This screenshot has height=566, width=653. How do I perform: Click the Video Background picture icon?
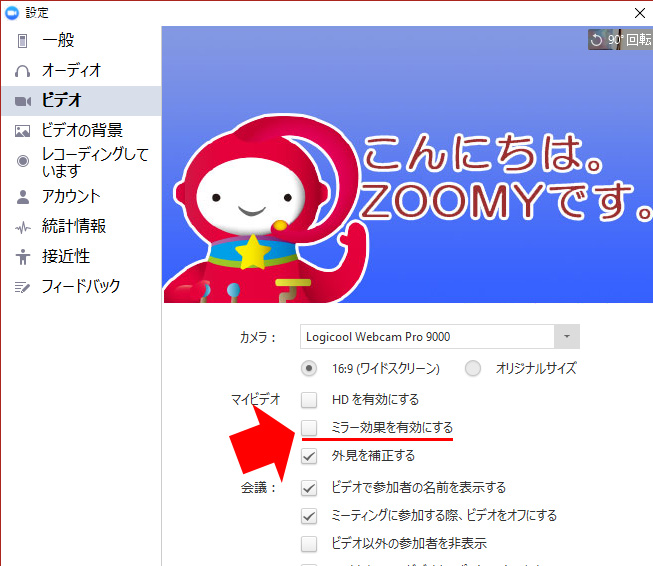[22, 131]
